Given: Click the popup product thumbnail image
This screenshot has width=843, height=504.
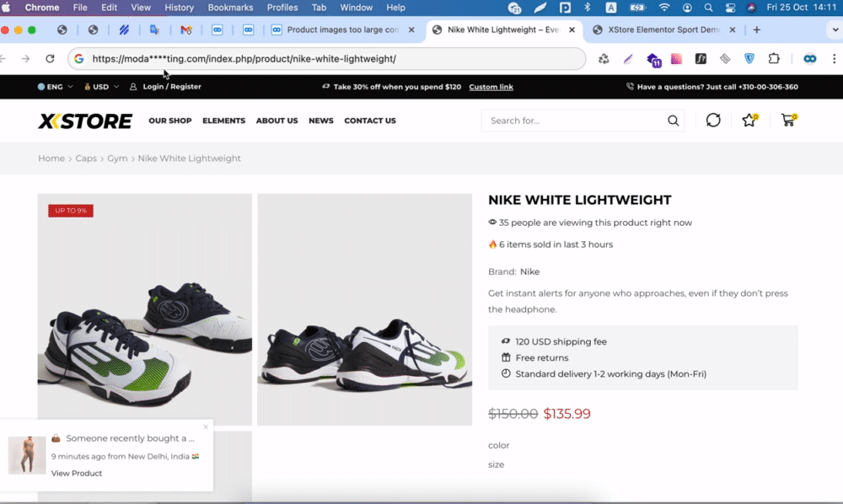Looking at the screenshot, I should click(27, 455).
